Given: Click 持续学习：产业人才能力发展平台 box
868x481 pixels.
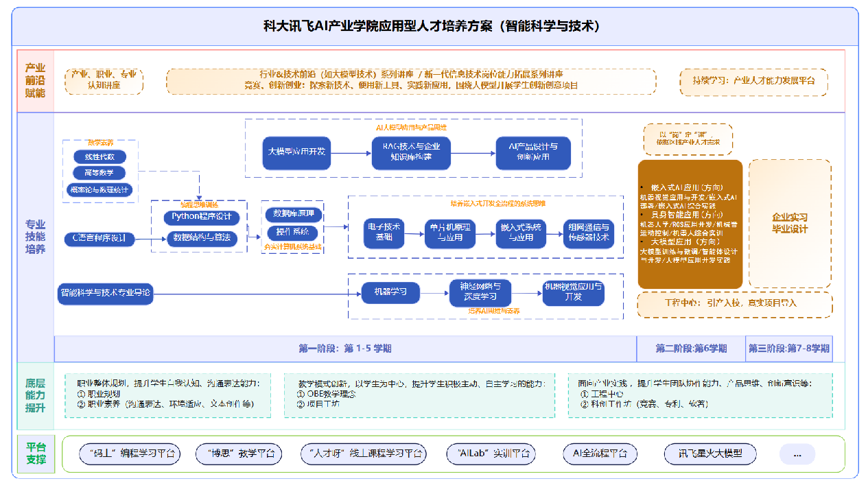Looking at the screenshot, I should [x=753, y=81].
